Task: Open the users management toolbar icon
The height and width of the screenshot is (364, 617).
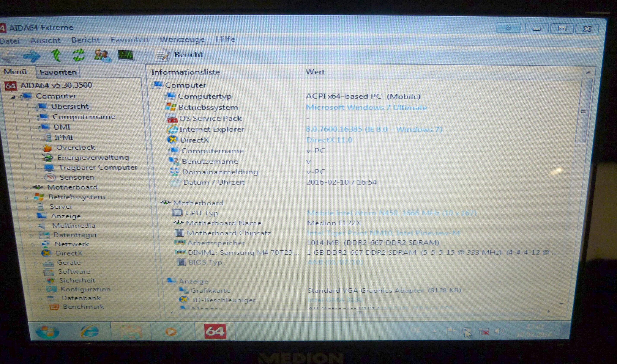Action: 103,55
